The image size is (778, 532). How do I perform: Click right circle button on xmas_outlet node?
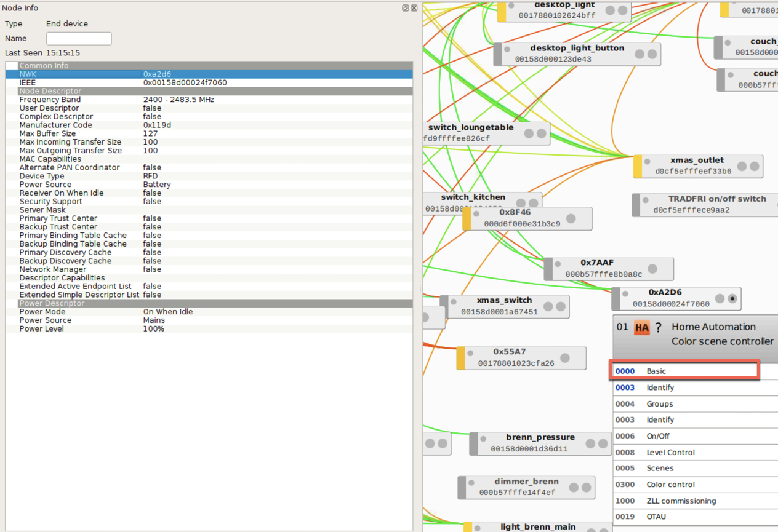pyautogui.click(x=754, y=166)
